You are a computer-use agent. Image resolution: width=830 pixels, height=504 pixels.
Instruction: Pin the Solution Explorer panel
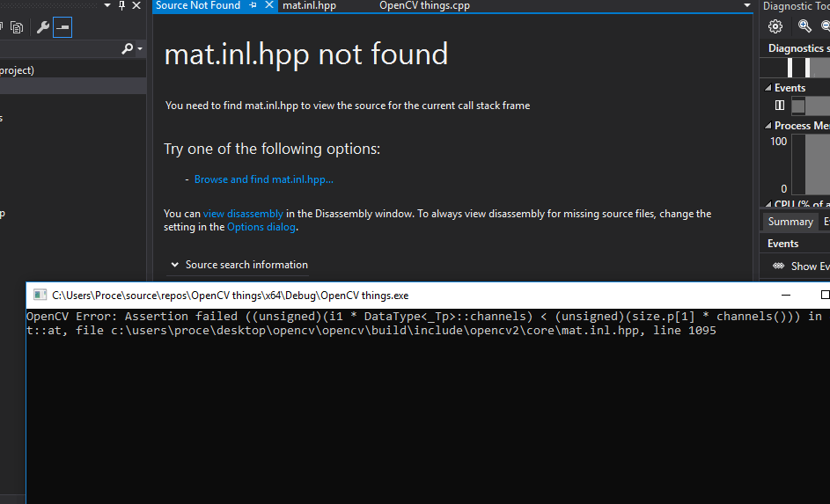[121, 5]
